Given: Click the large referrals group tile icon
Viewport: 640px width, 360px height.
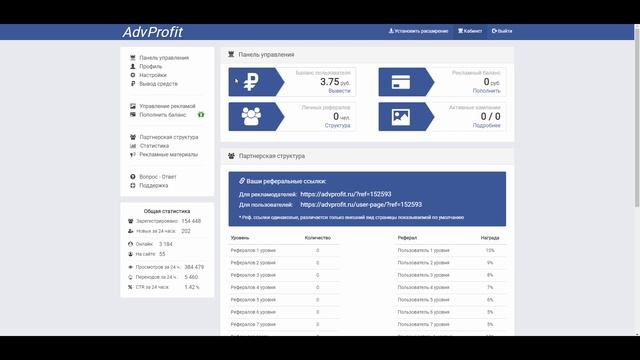Looking at the screenshot, I should (x=251, y=117).
